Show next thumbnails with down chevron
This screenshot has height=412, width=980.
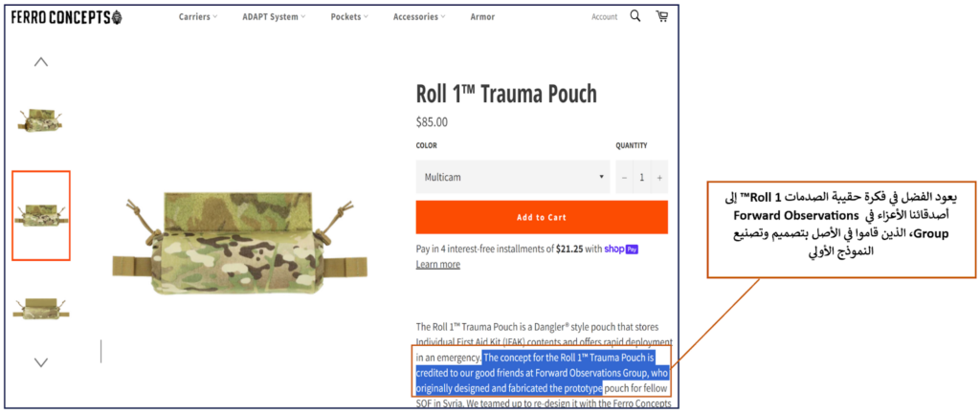click(x=40, y=362)
